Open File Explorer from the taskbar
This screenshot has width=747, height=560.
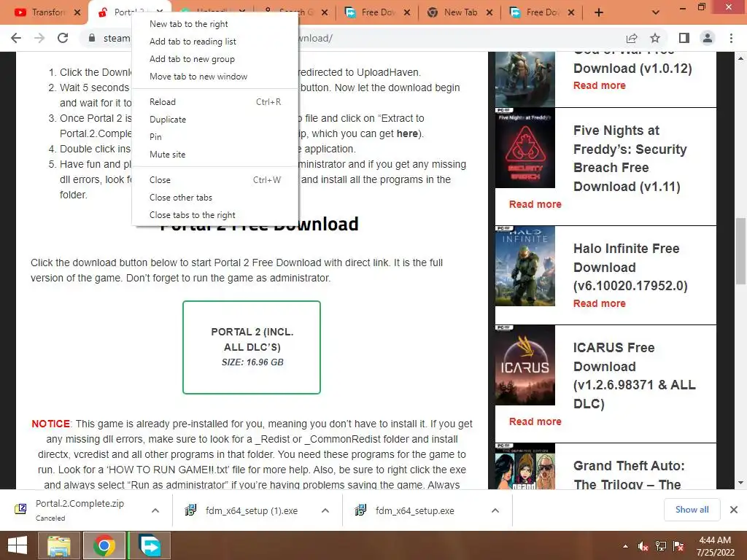[x=58, y=545]
